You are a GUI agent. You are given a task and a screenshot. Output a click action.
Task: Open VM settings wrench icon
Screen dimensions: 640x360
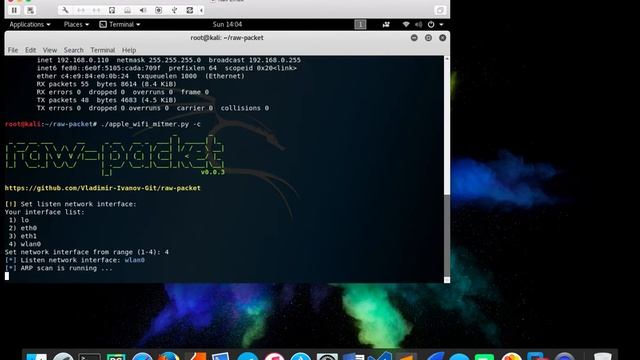[x=65, y=10]
